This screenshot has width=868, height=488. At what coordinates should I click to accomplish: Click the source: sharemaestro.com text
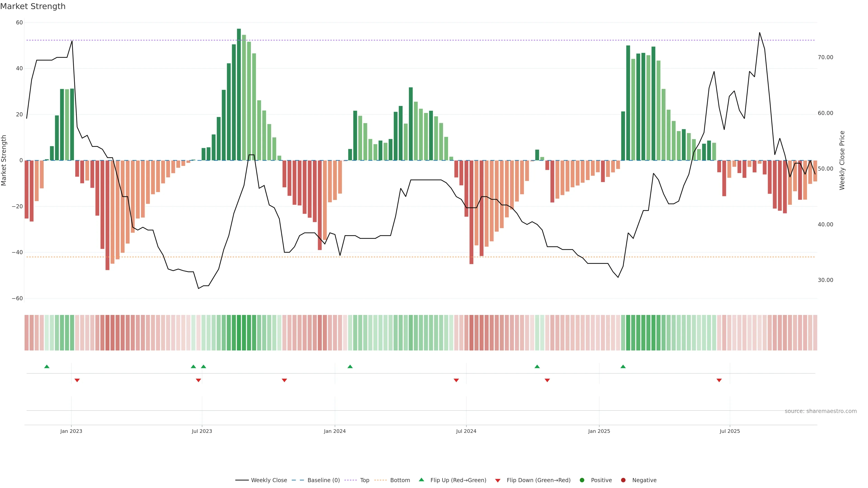click(821, 411)
